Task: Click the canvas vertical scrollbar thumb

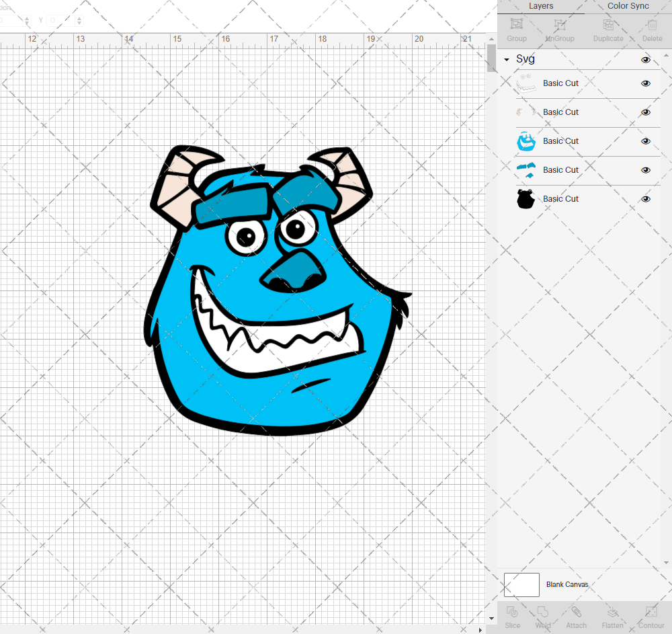Action: (x=491, y=58)
